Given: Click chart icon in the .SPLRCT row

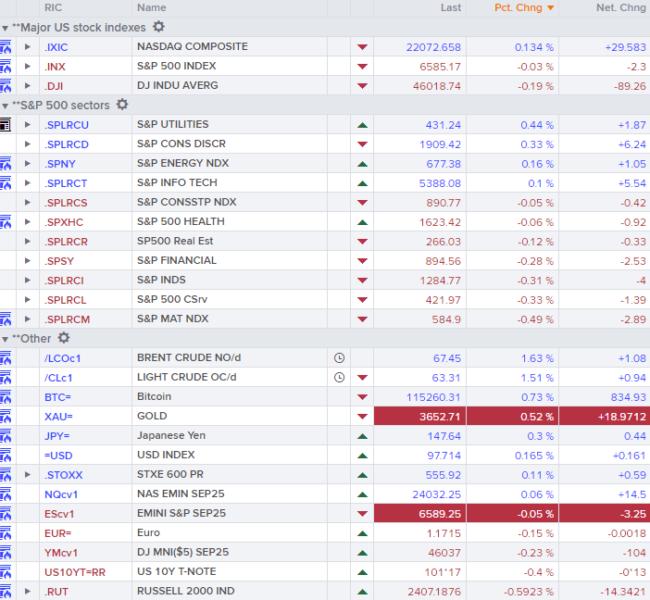Looking at the screenshot, I should coord(5,183).
